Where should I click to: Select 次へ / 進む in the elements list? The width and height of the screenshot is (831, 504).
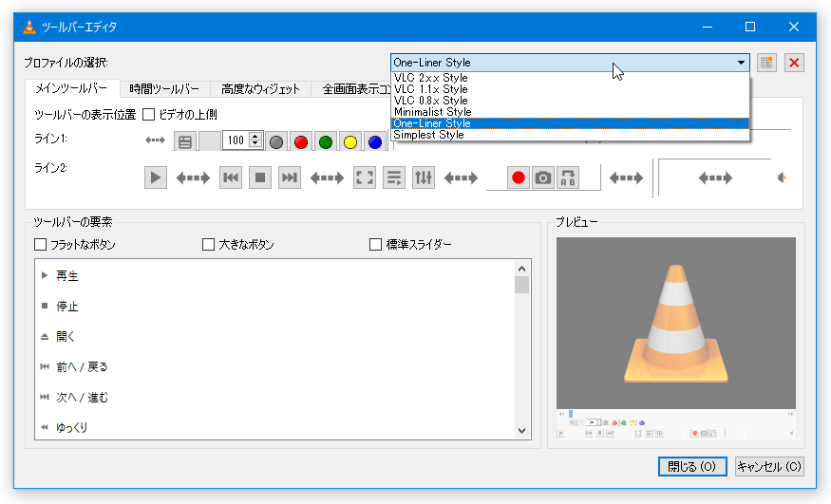tap(274, 397)
